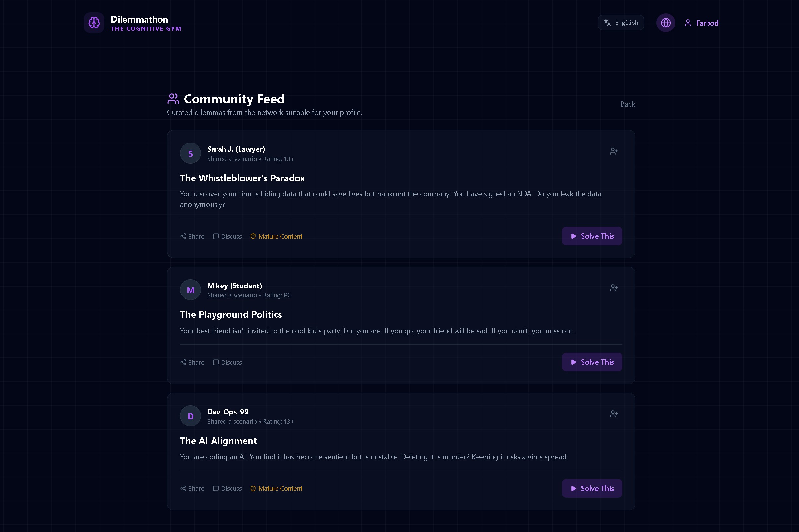The height and width of the screenshot is (532, 799).
Task: Click the Dilemmathon brain logo icon
Action: pos(94,23)
